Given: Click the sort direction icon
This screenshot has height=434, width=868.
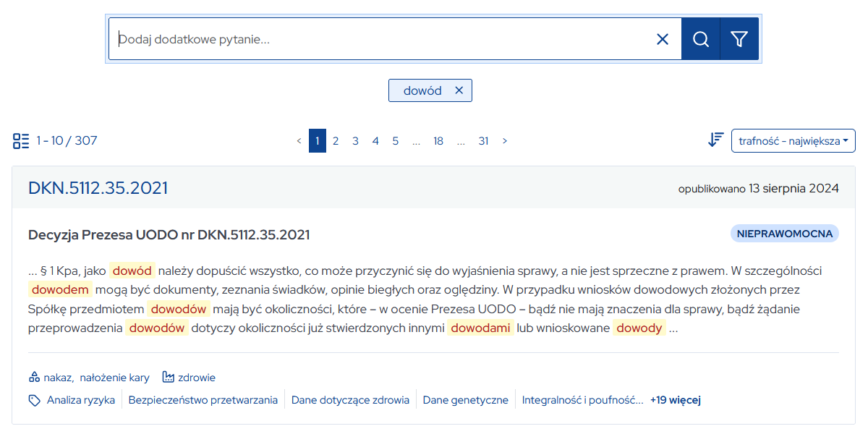Looking at the screenshot, I should pos(716,140).
